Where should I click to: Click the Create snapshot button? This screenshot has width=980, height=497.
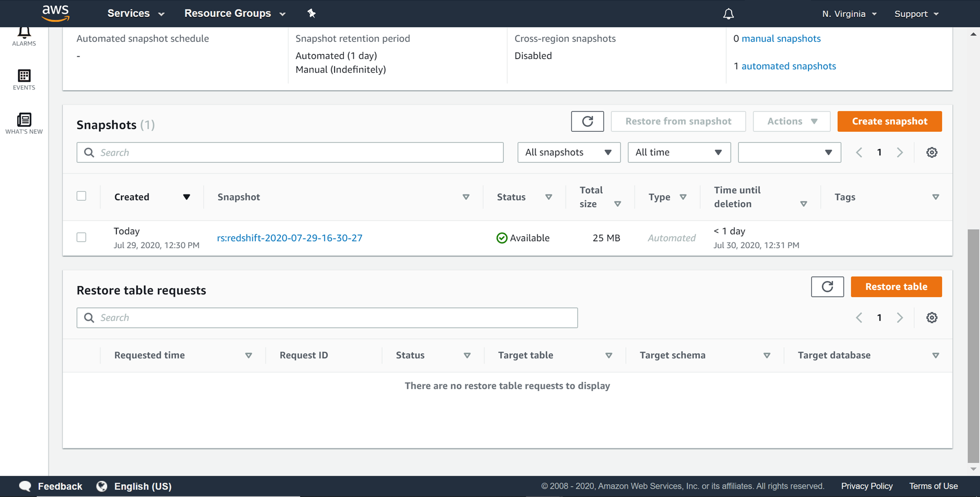click(x=889, y=121)
